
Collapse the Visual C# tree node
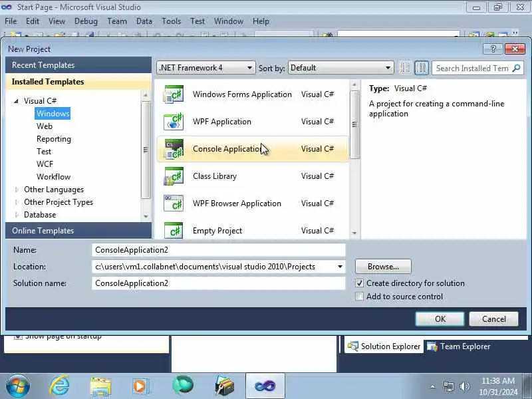(16, 101)
